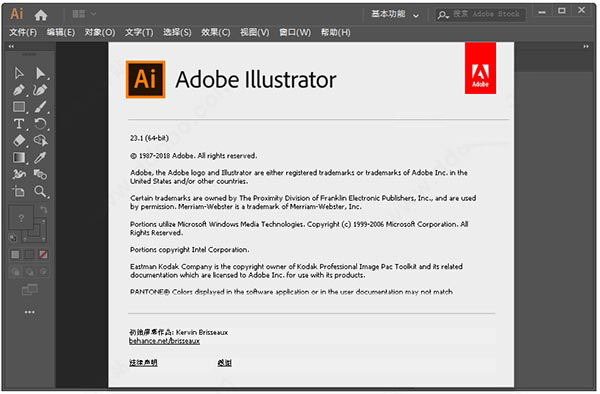Viewport: 600px width, 394px height.
Task: Select the Type tool
Action: click(x=19, y=124)
